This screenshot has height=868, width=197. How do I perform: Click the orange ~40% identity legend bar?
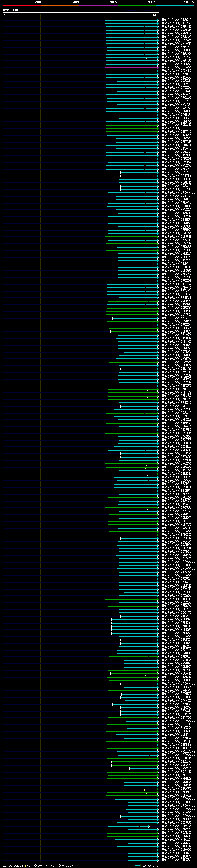[60, 6]
